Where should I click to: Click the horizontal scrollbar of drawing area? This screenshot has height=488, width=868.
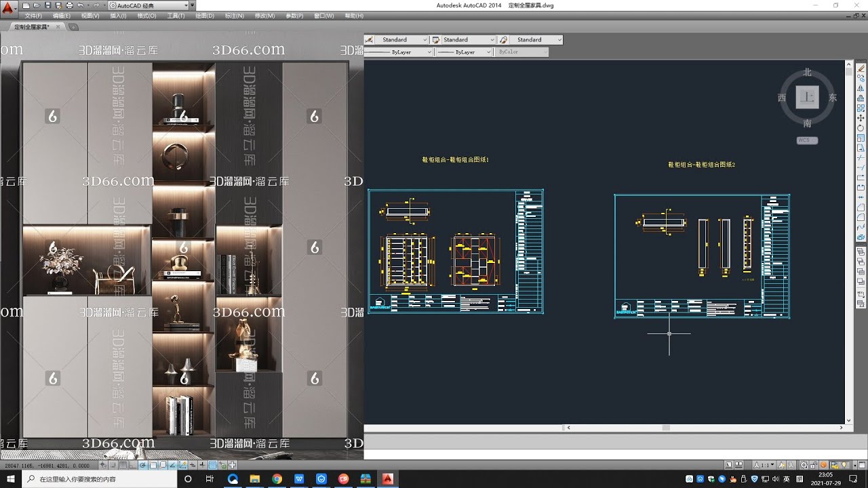click(705, 428)
